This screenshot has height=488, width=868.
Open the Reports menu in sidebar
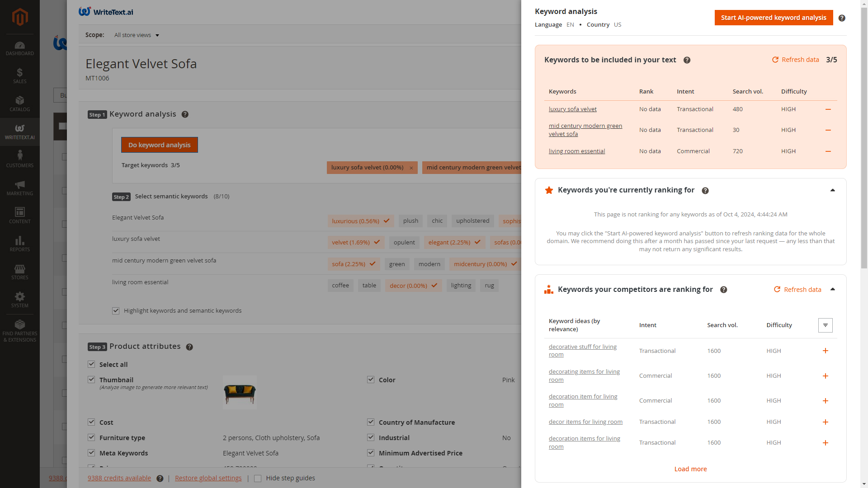click(x=19, y=244)
